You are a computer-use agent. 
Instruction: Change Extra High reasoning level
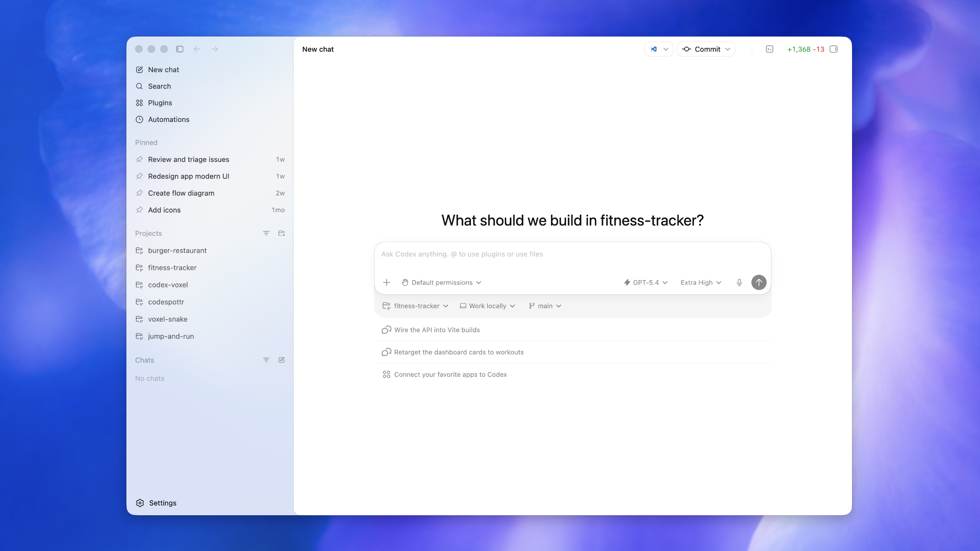point(701,282)
